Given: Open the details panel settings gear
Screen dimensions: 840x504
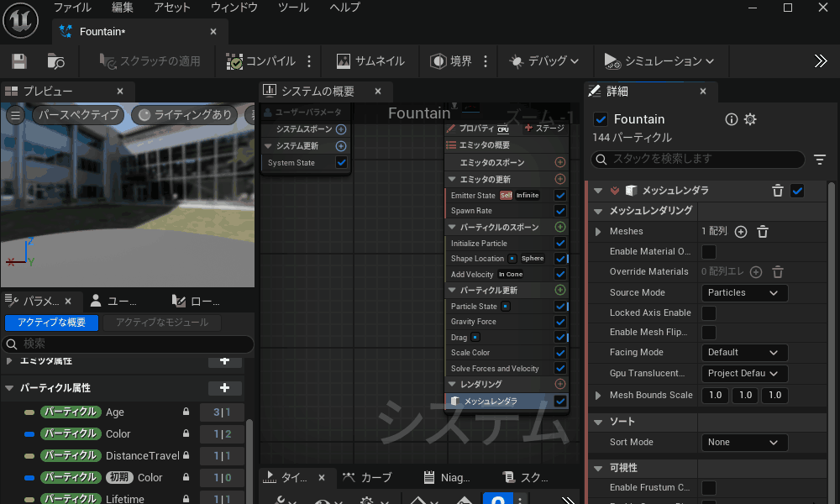Looking at the screenshot, I should point(750,119).
